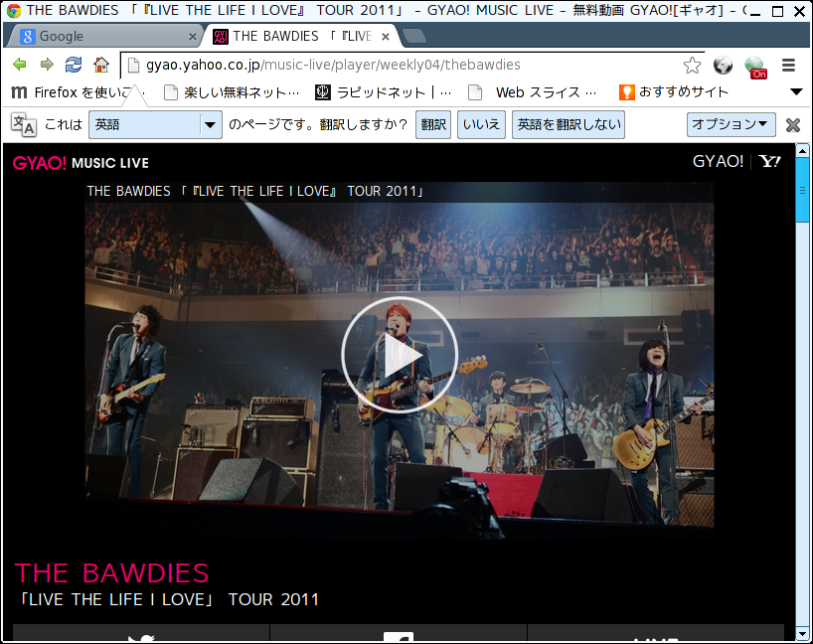813x644 pixels.
Task: Click the translate icon in the infobar
Action: coord(23,125)
